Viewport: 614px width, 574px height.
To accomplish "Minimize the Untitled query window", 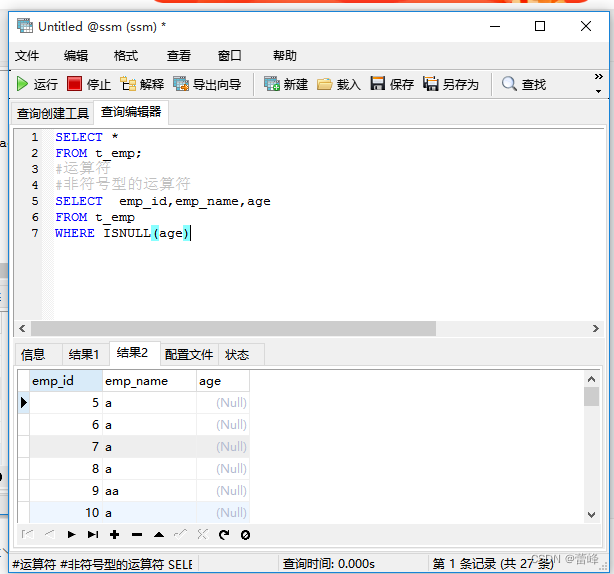I will click(495, 26).
